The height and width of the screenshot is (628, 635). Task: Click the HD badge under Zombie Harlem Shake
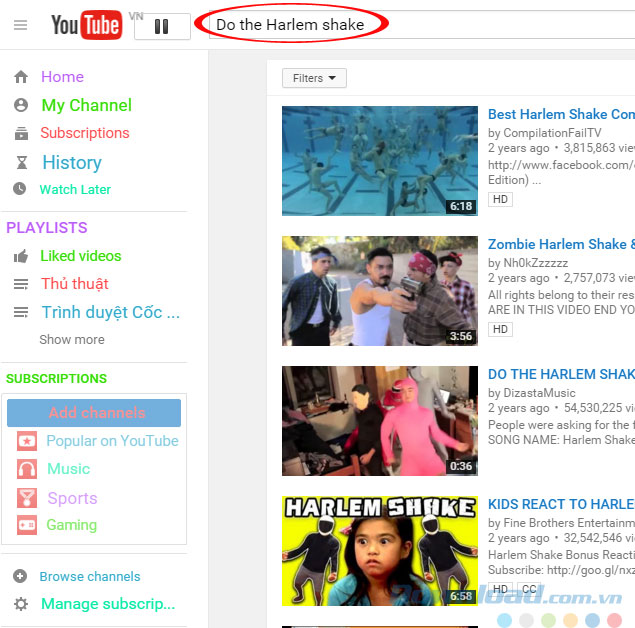[x=500, y=329]
